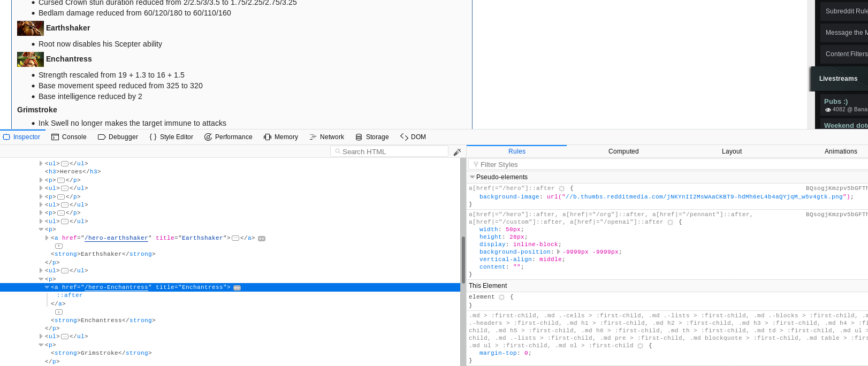
Task: Follow the /hero-earthshaker href link
Action: coord(116,238)
